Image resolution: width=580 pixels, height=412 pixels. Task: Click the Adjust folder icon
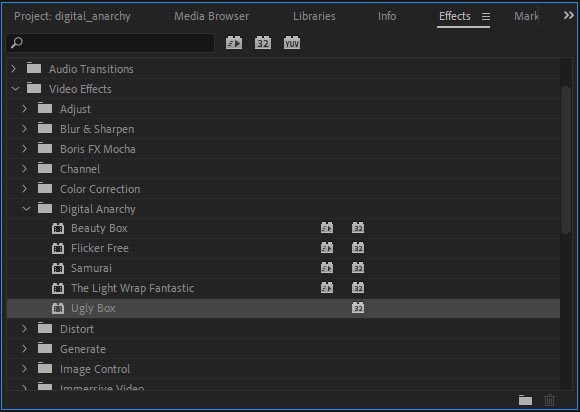pos(45,108)
